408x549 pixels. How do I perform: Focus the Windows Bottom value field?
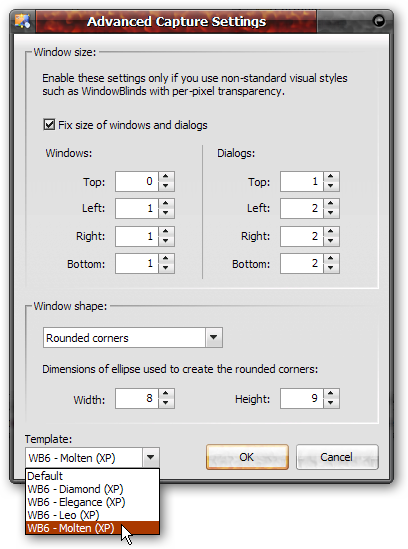[x=137, y=263]
